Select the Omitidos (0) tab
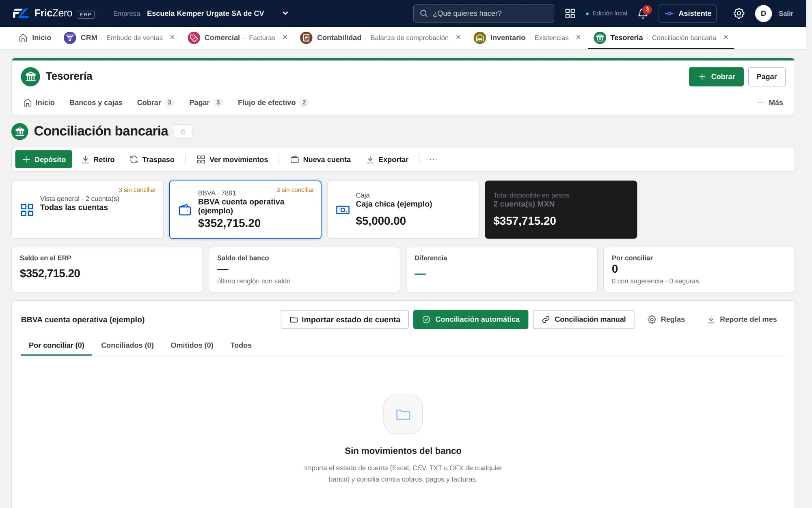Image resolution: width=812 pixels, height=508 pixels. pyautogui.click(x=192, y=345)
